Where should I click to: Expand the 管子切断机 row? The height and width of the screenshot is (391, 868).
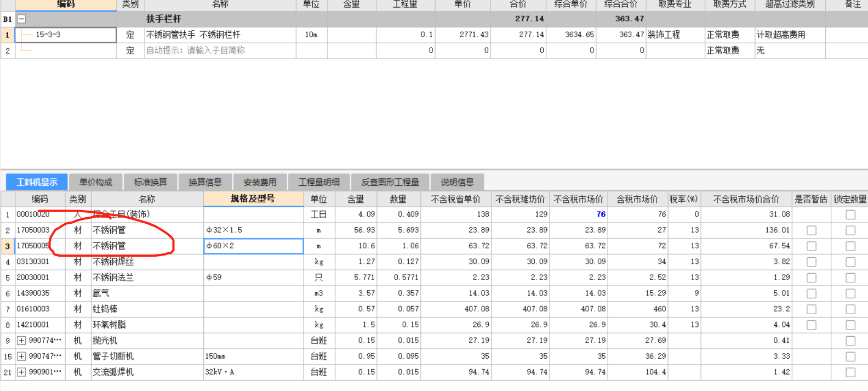[x=21, y=356]
